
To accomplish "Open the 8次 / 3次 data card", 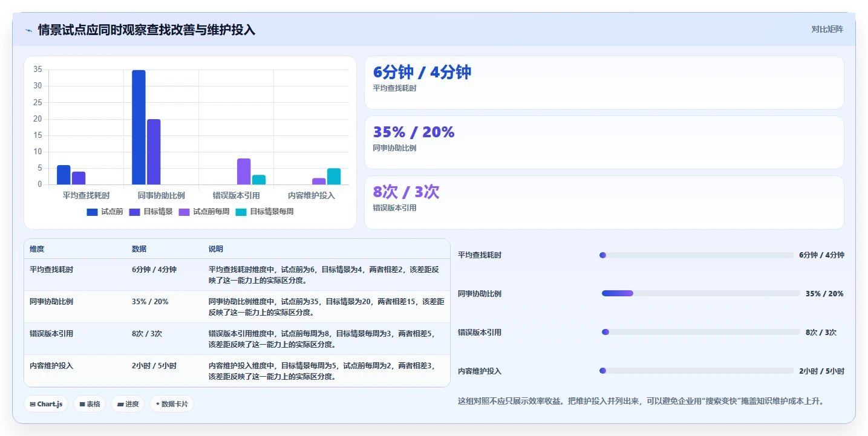I will [604, 202].
